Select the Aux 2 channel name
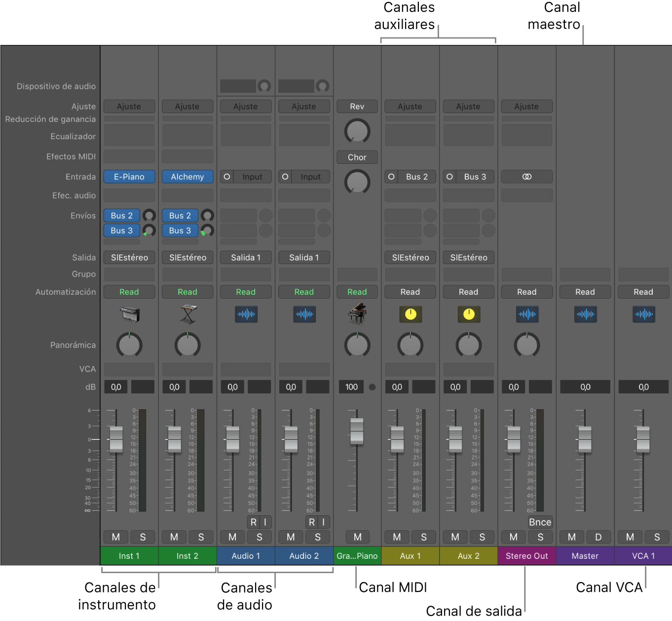The image size is (672, 621). coord(469,556)
